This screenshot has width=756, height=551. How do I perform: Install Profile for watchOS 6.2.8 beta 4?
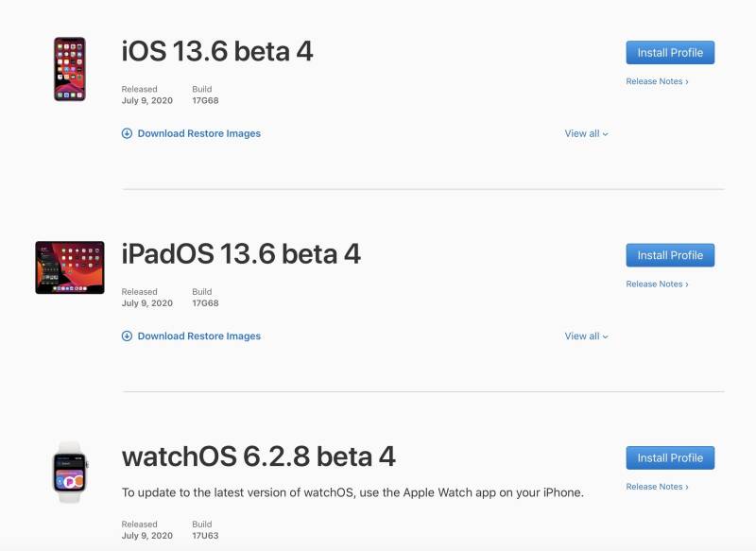pyautogui.click(x=670, y=457)
